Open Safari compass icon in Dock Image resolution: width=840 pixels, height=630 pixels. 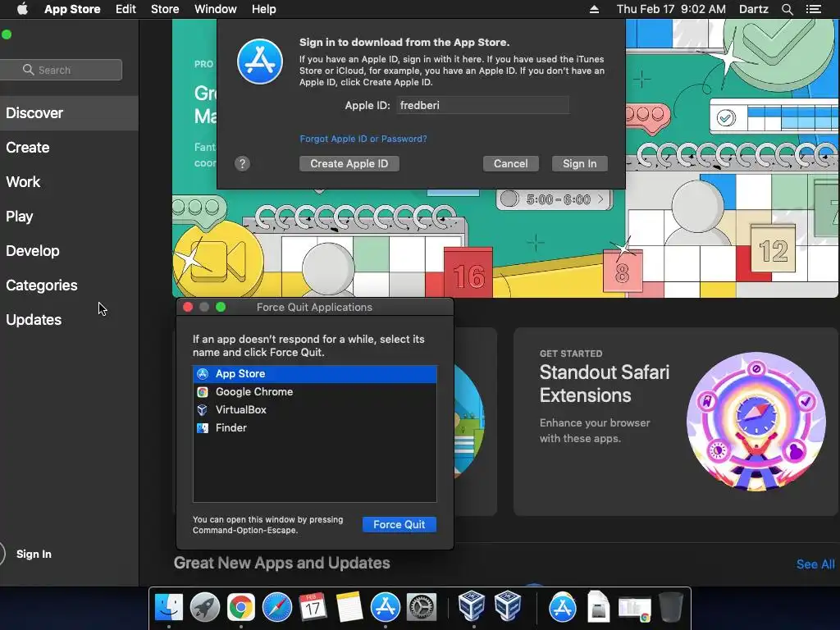click(277, 607)
